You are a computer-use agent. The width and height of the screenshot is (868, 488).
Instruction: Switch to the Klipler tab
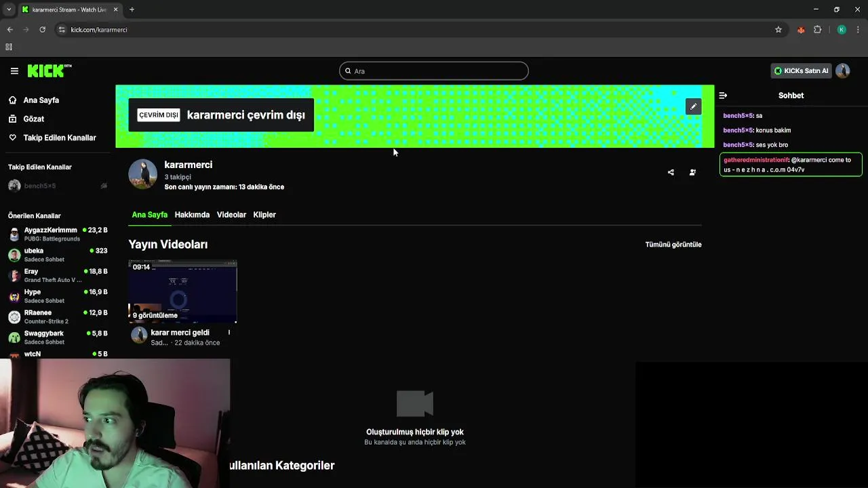264,215
